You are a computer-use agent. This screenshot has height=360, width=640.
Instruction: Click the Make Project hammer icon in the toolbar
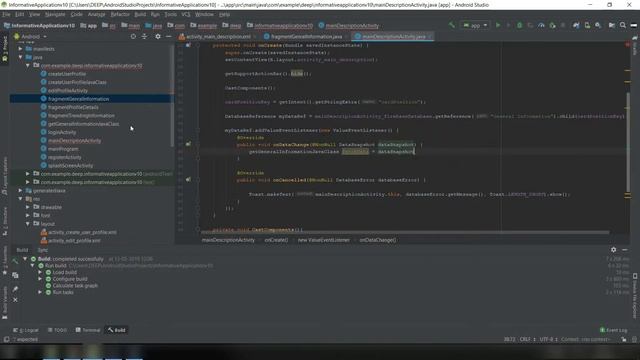[x=451, y=25]
